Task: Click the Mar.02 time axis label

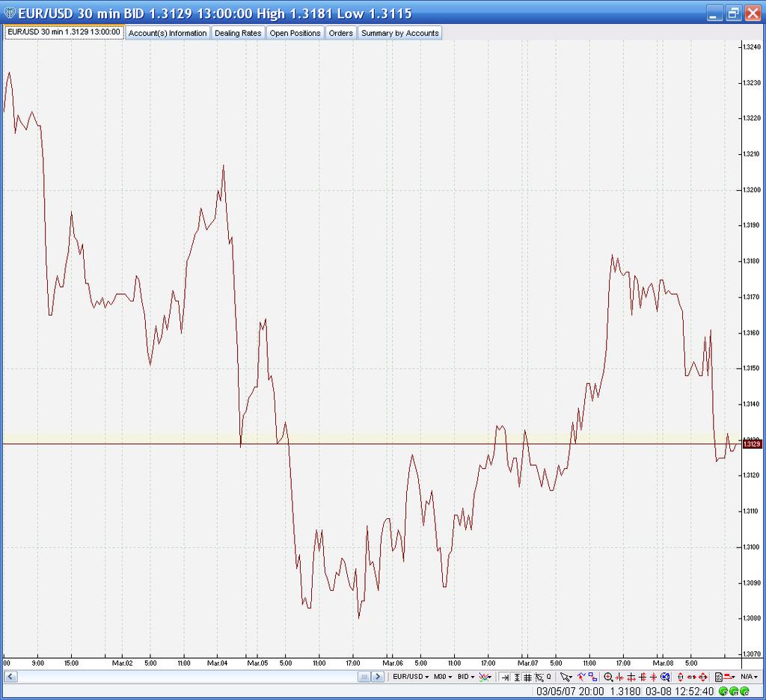Action: (x=122, y=663)
